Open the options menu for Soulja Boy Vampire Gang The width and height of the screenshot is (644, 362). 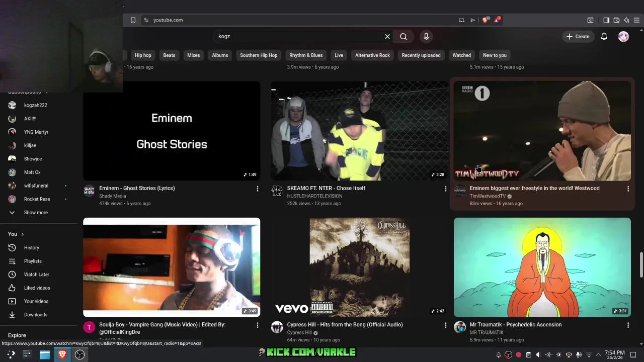[x=258, y=325]
